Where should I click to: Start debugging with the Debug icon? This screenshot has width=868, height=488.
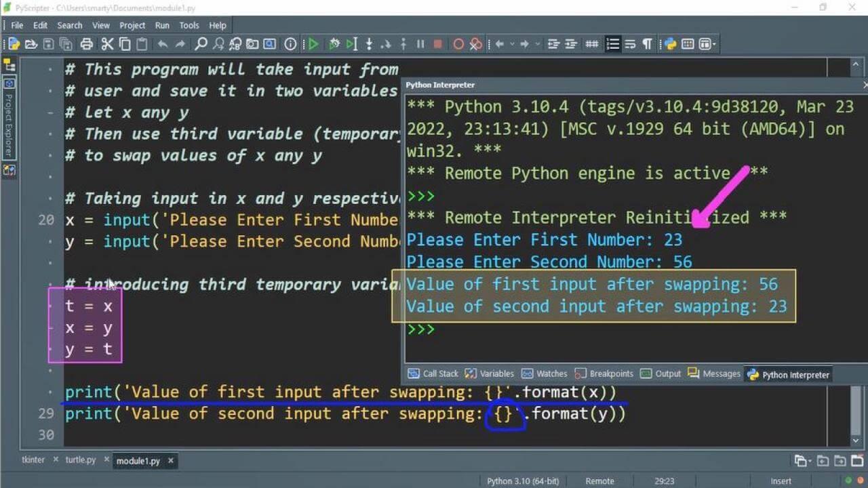coord(335,43)
